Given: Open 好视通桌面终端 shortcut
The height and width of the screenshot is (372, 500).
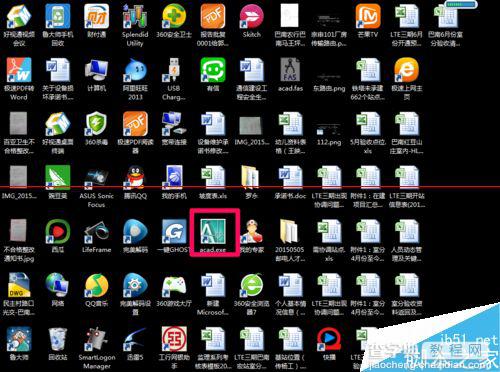Looking at the screenshot, I should 58,124.
